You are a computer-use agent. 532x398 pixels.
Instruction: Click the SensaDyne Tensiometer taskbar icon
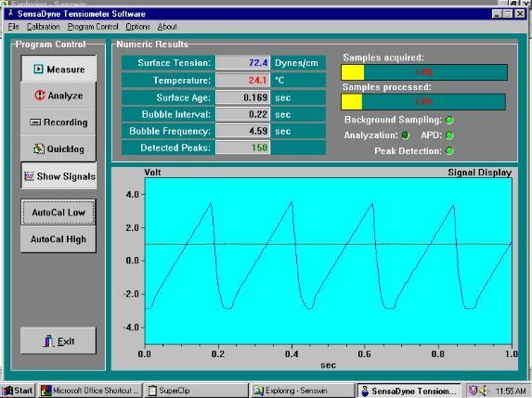(x=365, y=391)
